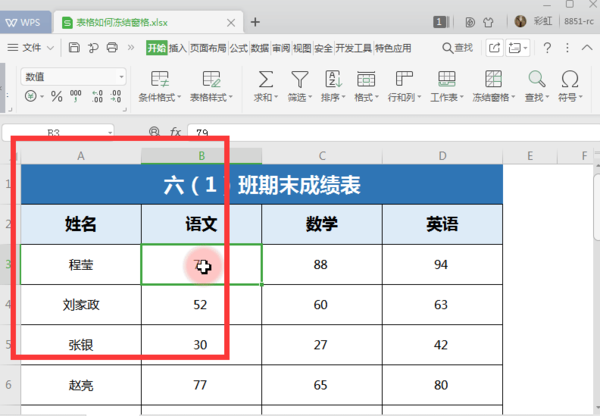Click the cell with value 94
The height and width of the screenshot is (416, 600).
(x=442, y=264)
